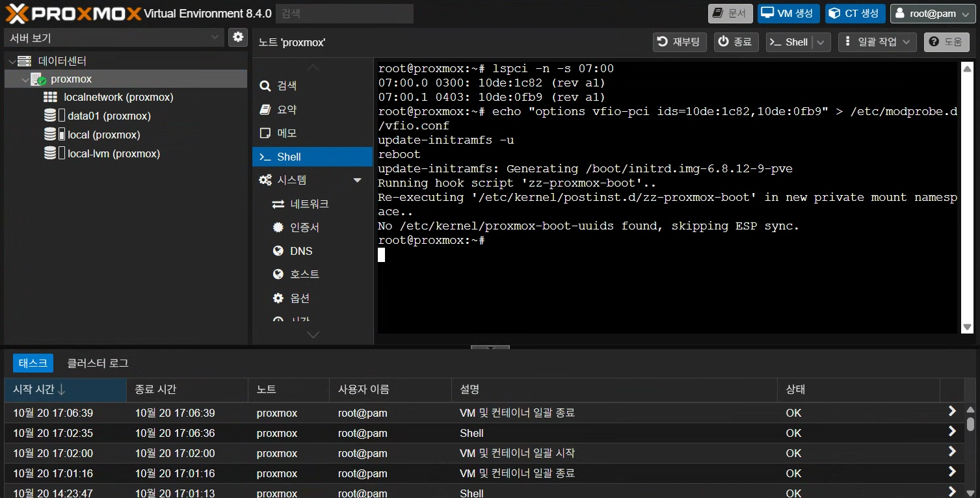Select the Shell menu item

pyautogui.click(x=313, y=157)
